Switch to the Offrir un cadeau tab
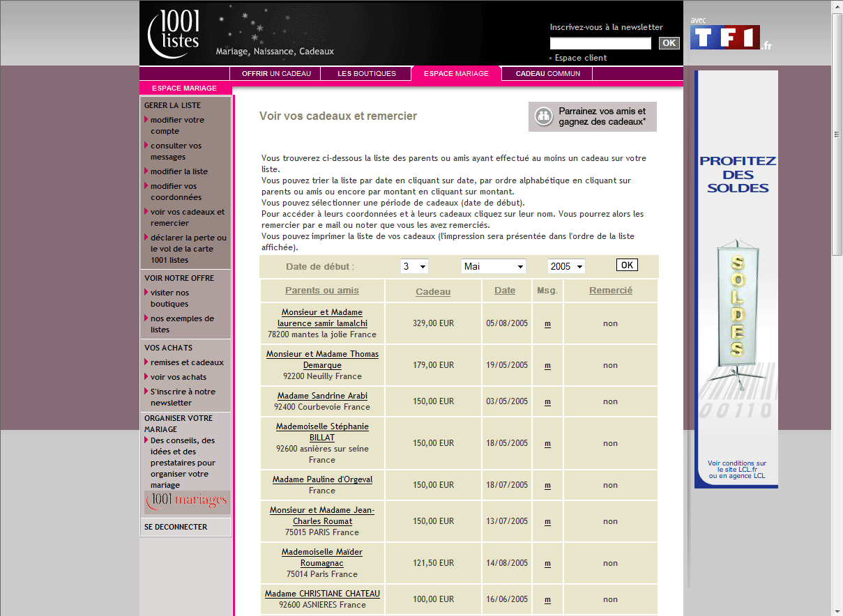The height and width of the screenshot is (616, 843). click(x=276, y=73)
